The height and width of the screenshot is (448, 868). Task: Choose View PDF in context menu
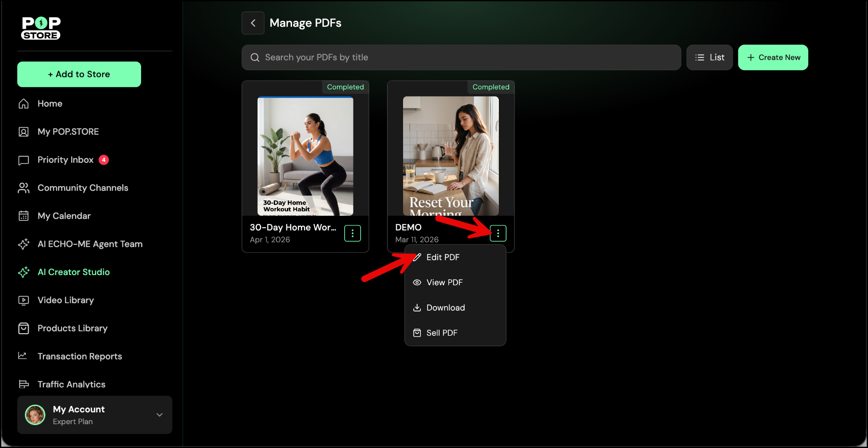444,283
